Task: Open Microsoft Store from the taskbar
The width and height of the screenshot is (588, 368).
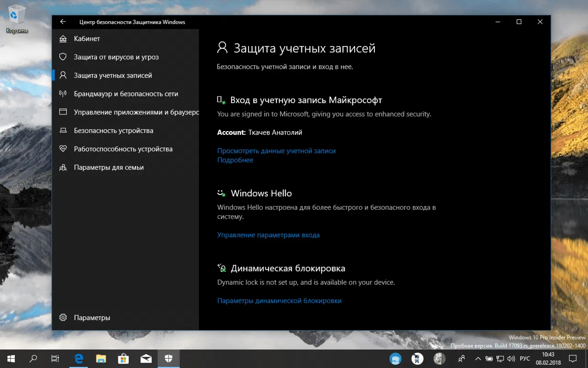Action: pos(123,358)
